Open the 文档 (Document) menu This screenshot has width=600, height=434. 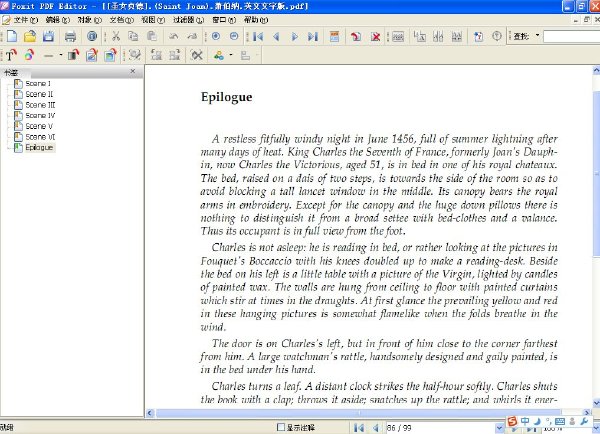click(121, 20)
